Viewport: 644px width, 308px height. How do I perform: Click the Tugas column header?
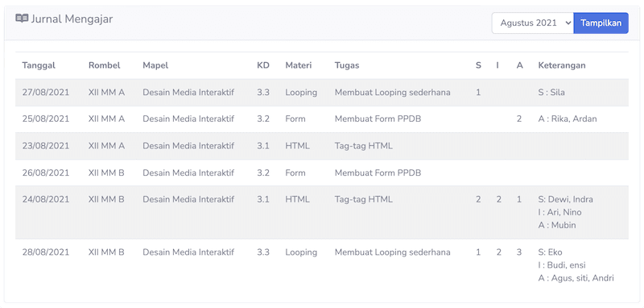tap(347, 65)
